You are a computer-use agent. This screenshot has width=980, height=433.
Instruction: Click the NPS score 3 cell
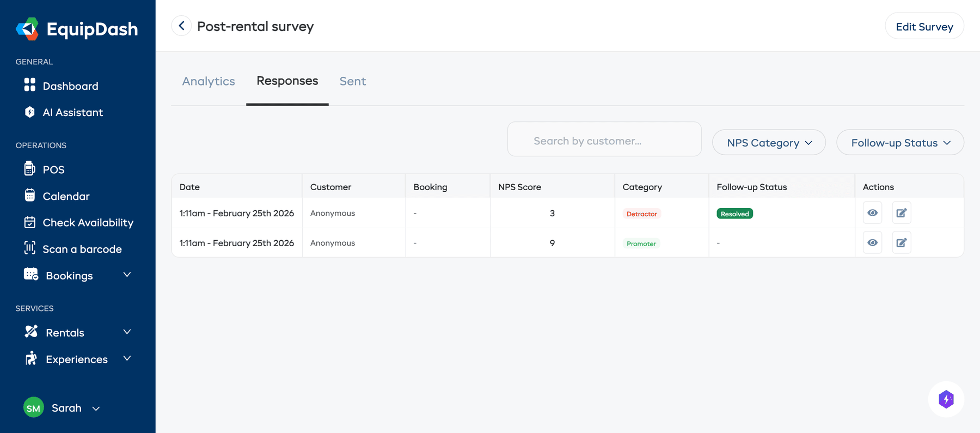click(552, 213)
